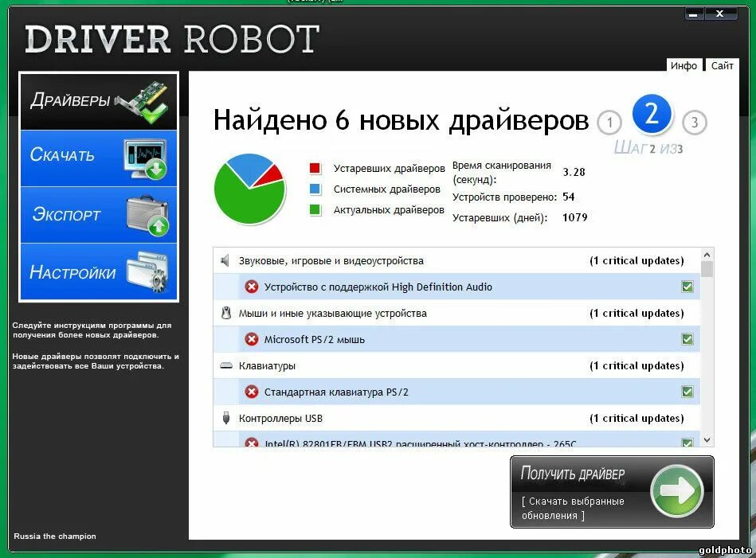Viewport: 756px width, 558px height.
Task: Click the Найдено 6 новых драйверов heading
Action: (401, 120)
